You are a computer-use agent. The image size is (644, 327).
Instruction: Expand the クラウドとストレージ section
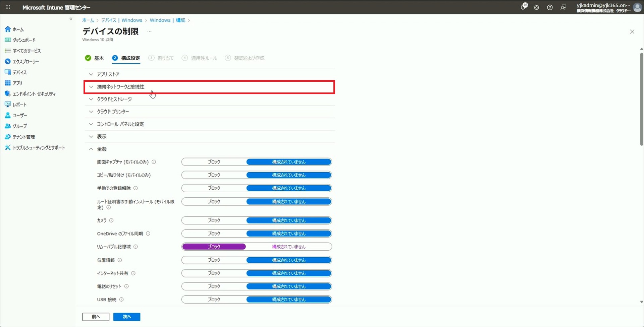114,99
